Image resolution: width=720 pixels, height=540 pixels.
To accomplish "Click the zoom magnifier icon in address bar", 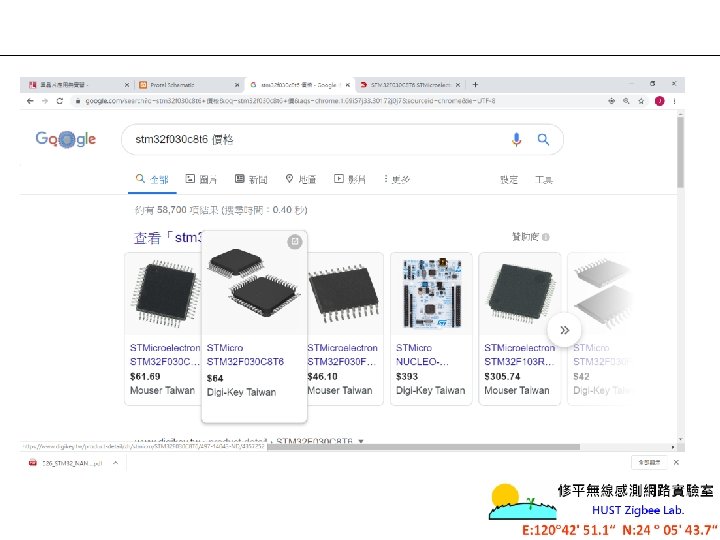I will point(626,101).
